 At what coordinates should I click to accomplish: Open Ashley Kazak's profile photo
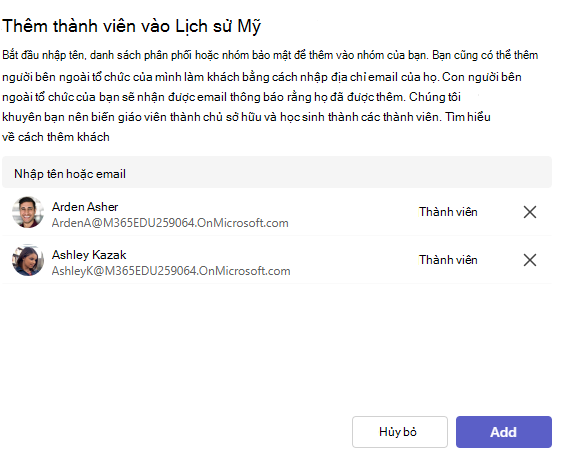pyautogui.click(x=28, y=260)
